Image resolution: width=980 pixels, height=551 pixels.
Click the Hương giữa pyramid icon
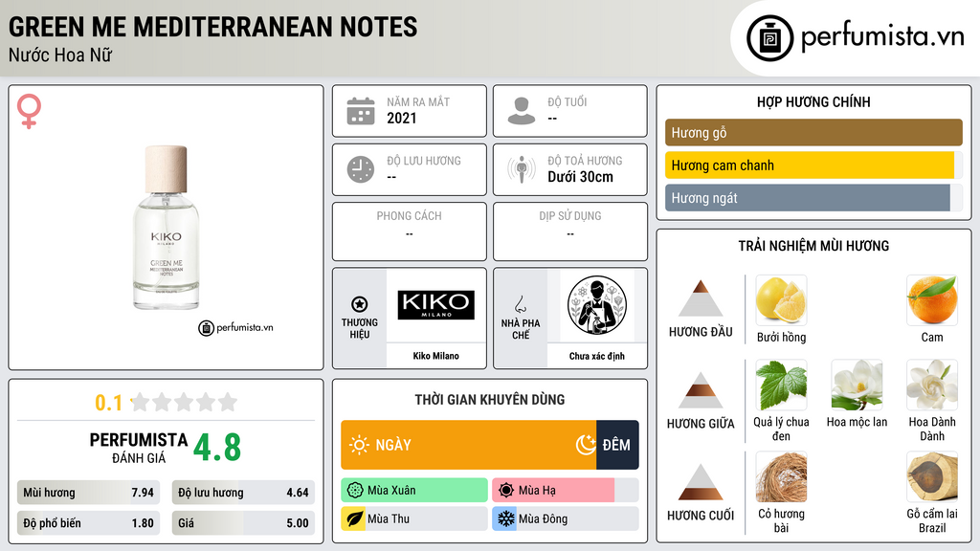(701, 390)
